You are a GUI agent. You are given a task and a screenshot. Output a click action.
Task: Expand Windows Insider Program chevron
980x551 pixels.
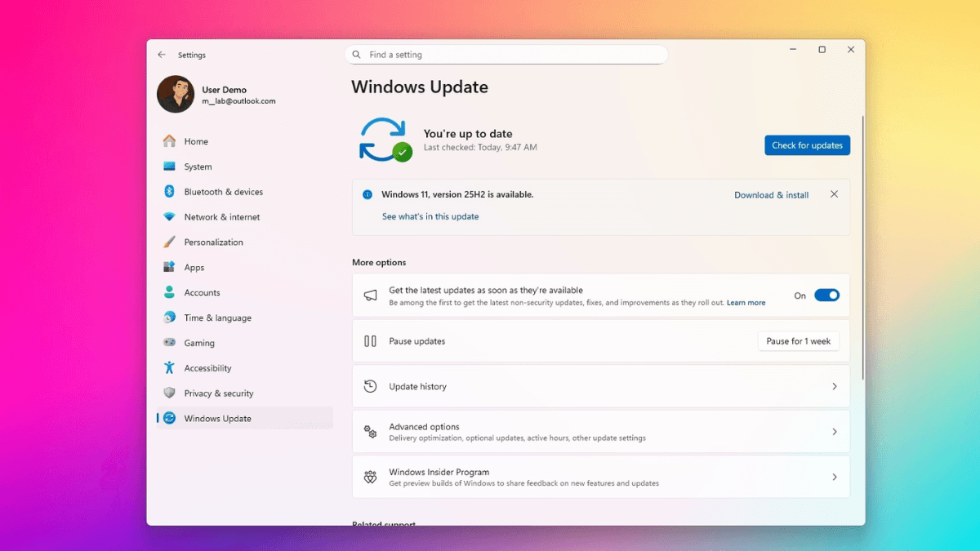tap(834, 478)
